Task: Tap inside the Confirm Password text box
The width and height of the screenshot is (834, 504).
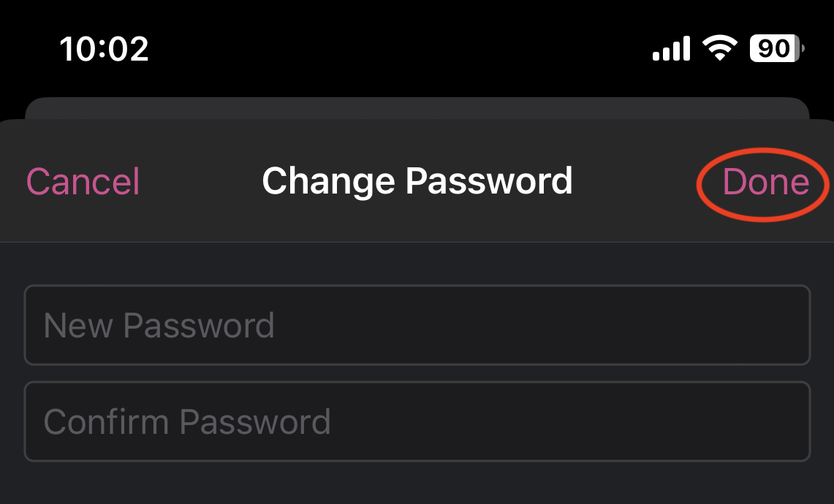Action: coord(417,421)
